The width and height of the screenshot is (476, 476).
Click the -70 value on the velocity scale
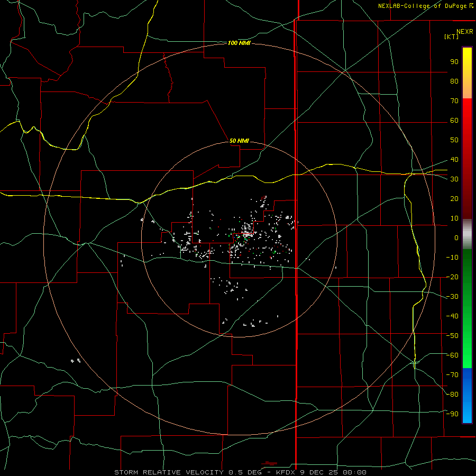[x=452, y=375]
